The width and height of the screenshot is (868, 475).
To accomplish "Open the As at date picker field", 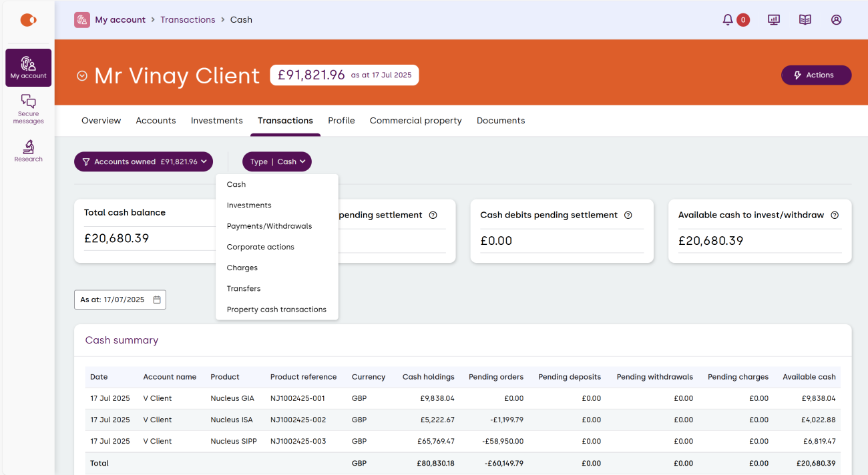I will click(x=120, y=300).
